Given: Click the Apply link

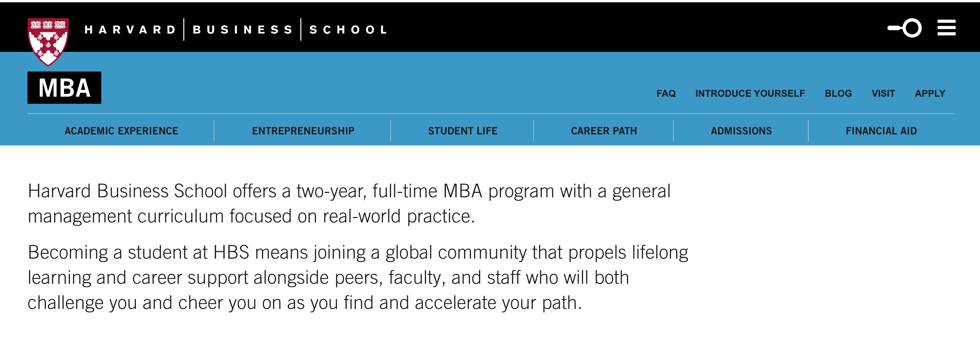Looking at the screenshot, I should click(930, 94).
